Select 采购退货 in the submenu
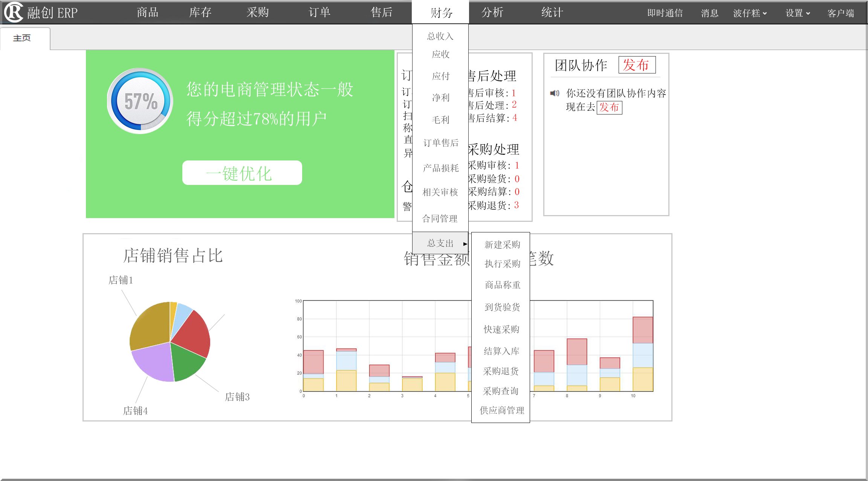Image resolution: width=868 pixels, height=481 pixels. point(500,371)
